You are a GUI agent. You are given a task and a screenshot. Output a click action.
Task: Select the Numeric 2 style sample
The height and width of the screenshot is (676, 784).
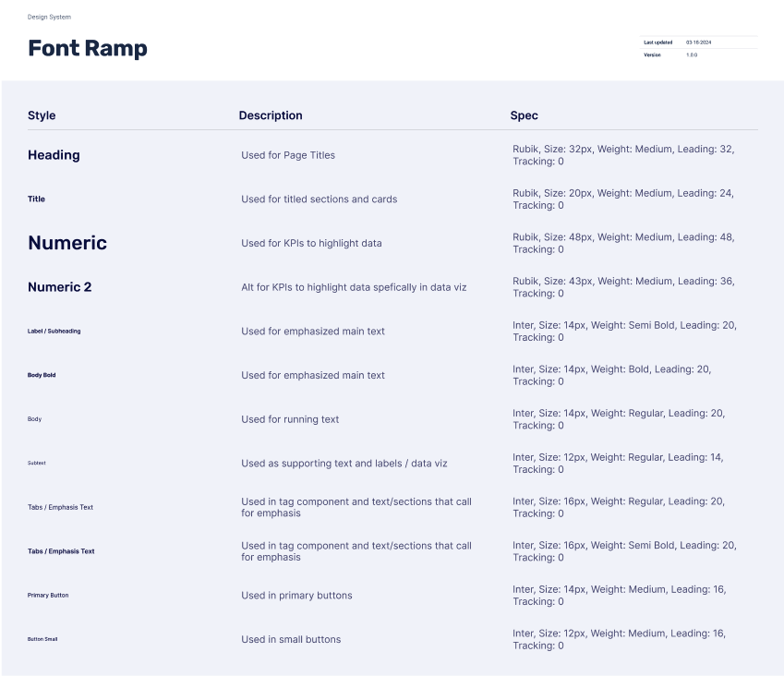[59, 287]
